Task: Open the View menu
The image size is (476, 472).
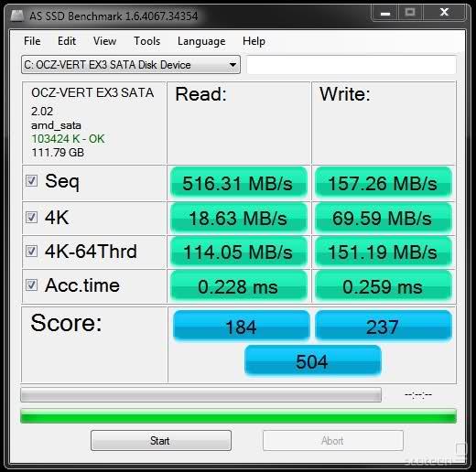Action: tap(104, 41)
